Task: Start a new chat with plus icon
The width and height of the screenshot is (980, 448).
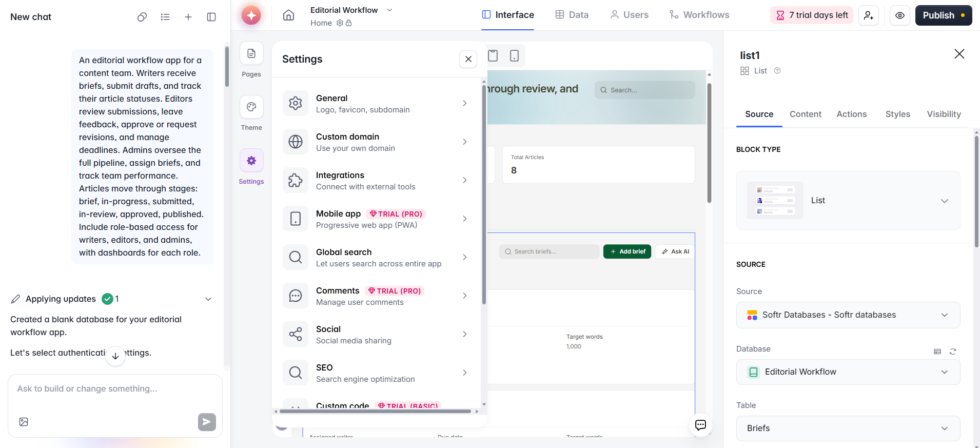Action: 188,17
